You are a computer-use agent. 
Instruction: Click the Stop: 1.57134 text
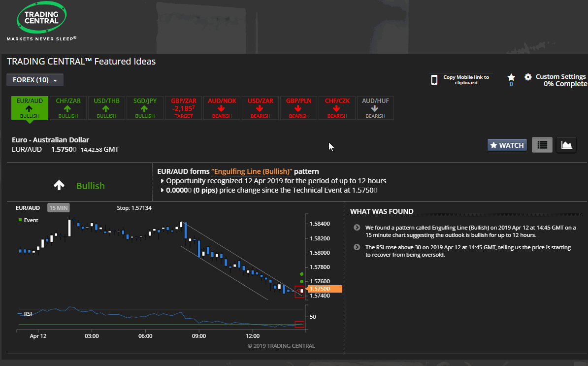click(x=134, y=208)
